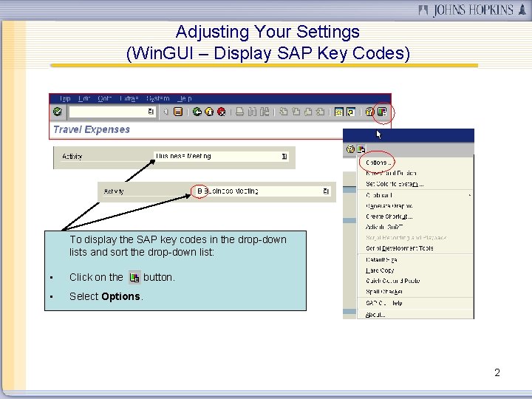532x399 pixels.
Task: Choose New Visual Design menu entry
Action: pyautogui.click(x=391, y=174)
